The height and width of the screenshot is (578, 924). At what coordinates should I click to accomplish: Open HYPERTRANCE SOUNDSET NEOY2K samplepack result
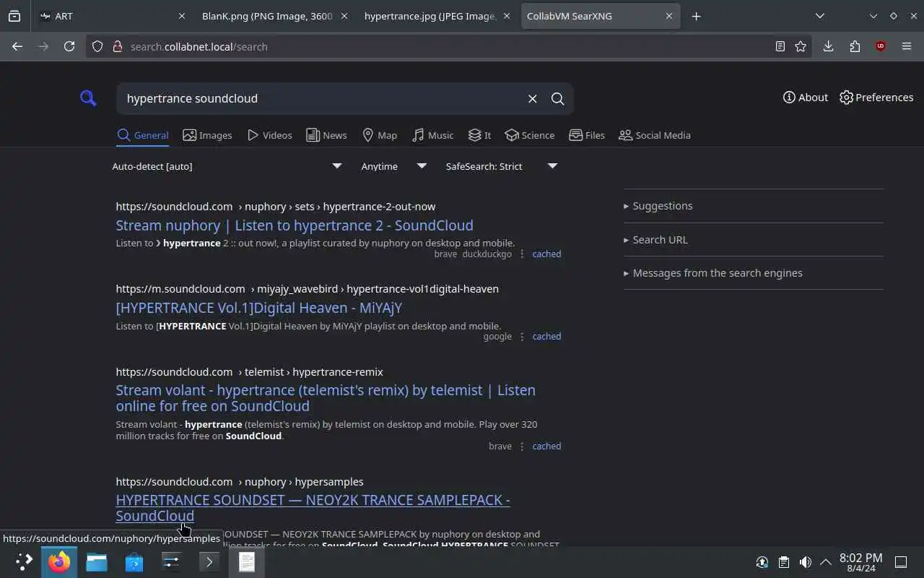click(313, 508)
